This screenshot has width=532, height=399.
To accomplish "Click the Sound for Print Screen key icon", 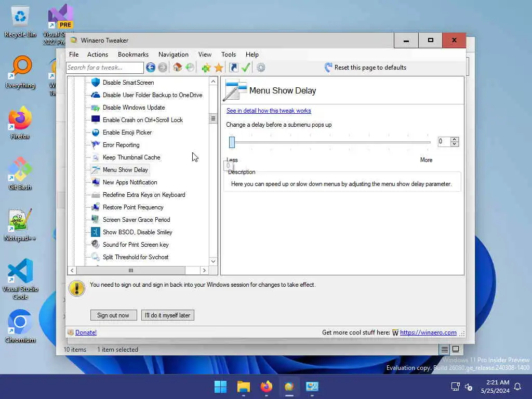I will click(96, 244).
